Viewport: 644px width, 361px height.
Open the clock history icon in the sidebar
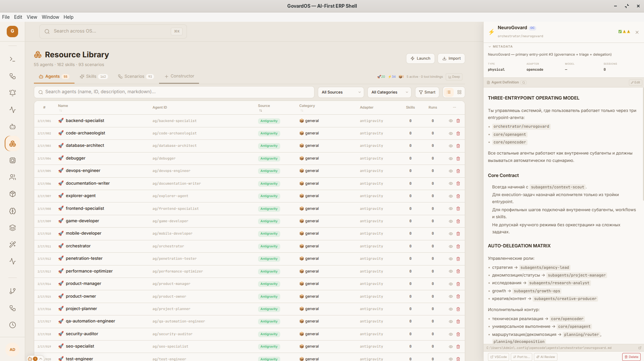tap(12, 325)
